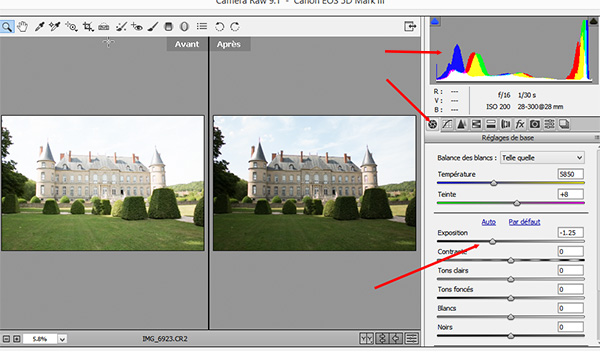Image resolution: width=600 pixels, height=360 pixels.
Task: Click the IMG_6923.CR2 filename text
Action: pyautogui.click(x=165, y=339)
